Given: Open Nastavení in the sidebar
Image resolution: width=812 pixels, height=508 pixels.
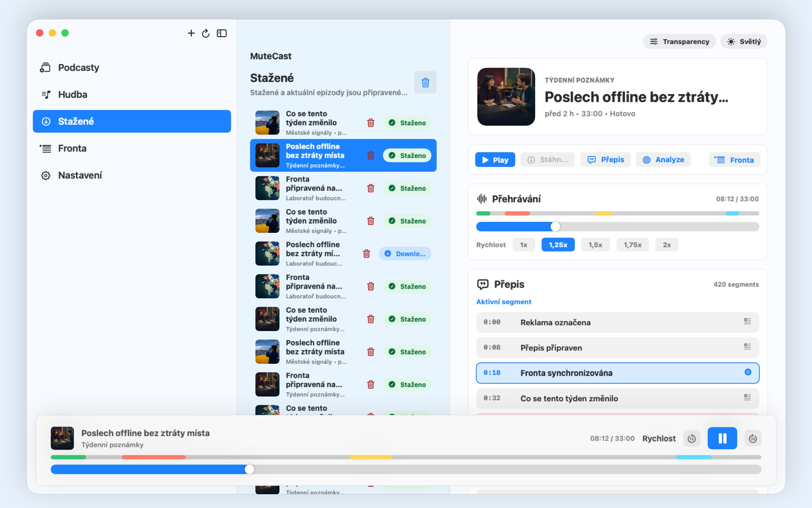Looking at the screenshot, I should coord(132,175).
